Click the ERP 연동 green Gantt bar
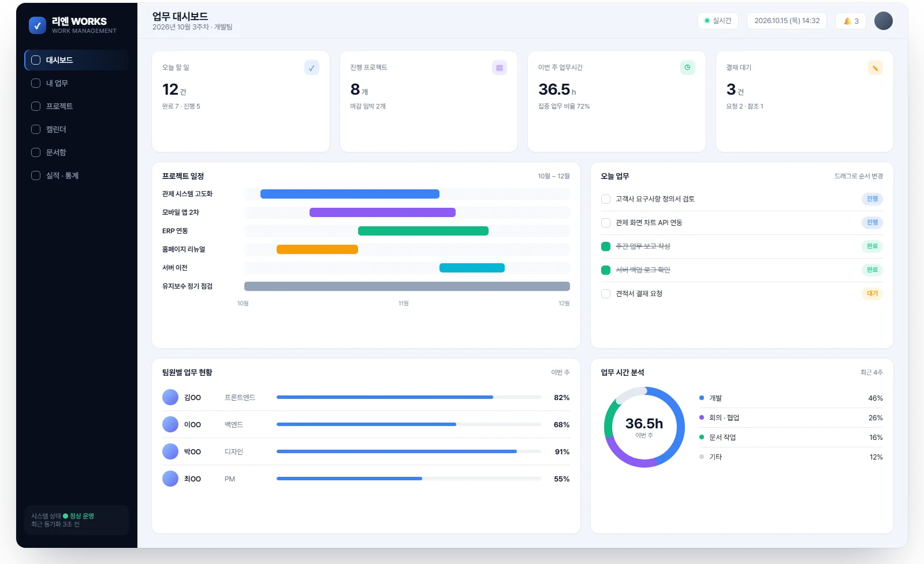 coord(423,231)
